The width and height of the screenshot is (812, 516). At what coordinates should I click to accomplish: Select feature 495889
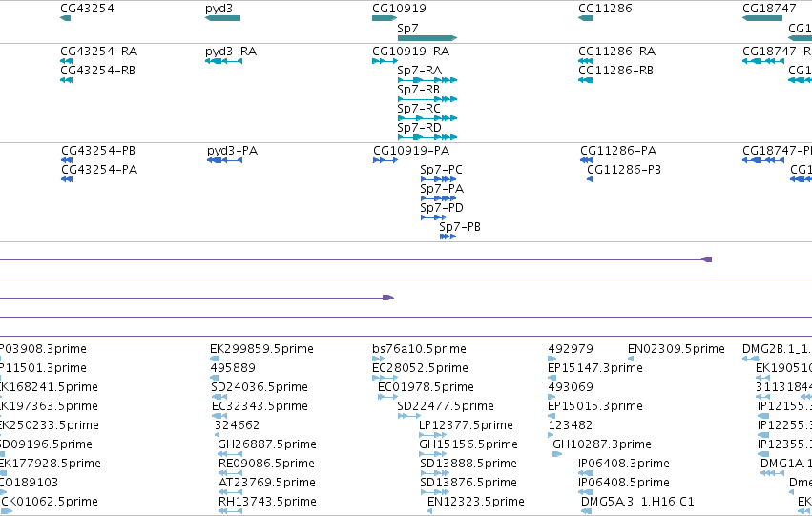214,378
